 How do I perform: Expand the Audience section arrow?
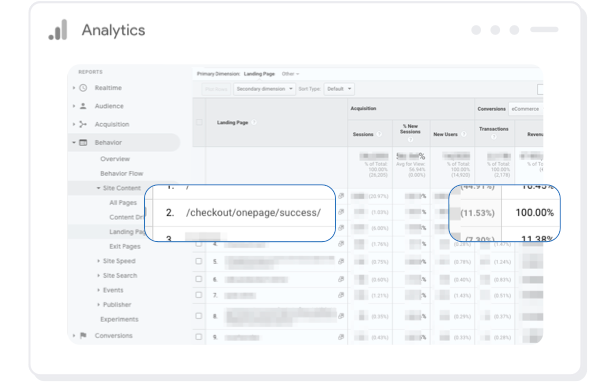pos(74,106)
